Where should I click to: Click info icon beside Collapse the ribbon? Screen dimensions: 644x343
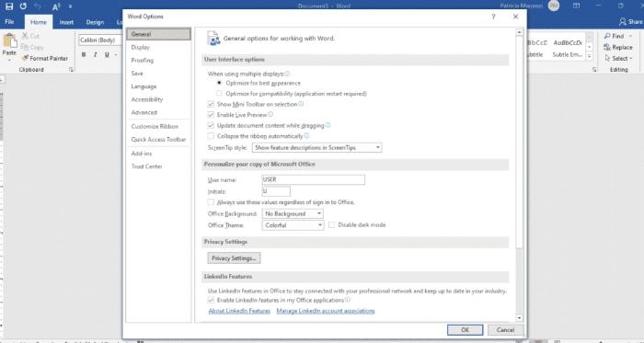[306, 135]
